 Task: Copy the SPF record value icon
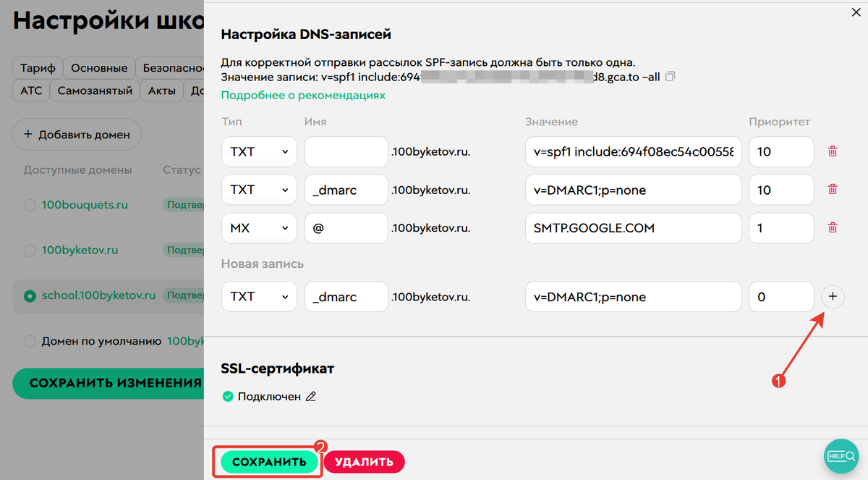pyautogui.click(x=670, y=76)
